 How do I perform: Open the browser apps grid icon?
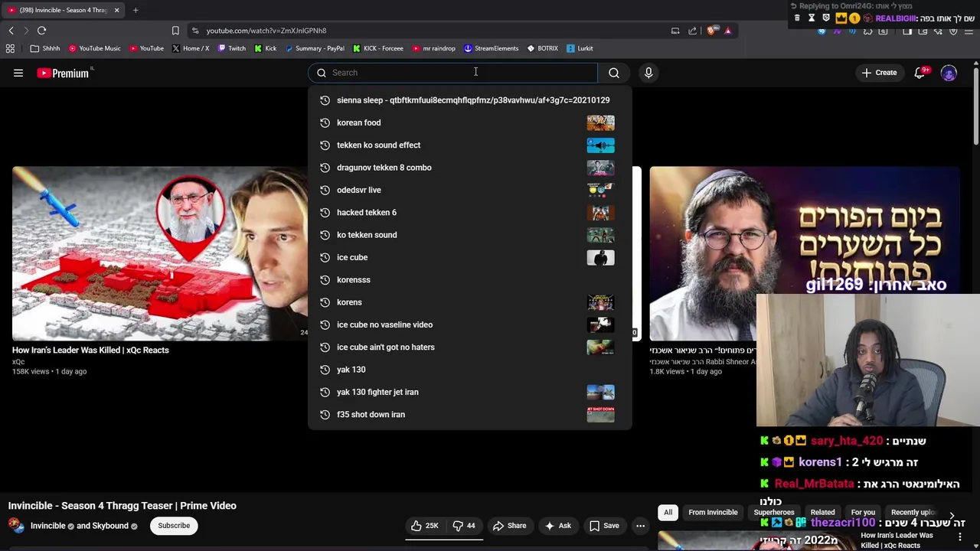click(x=10, y=48)
